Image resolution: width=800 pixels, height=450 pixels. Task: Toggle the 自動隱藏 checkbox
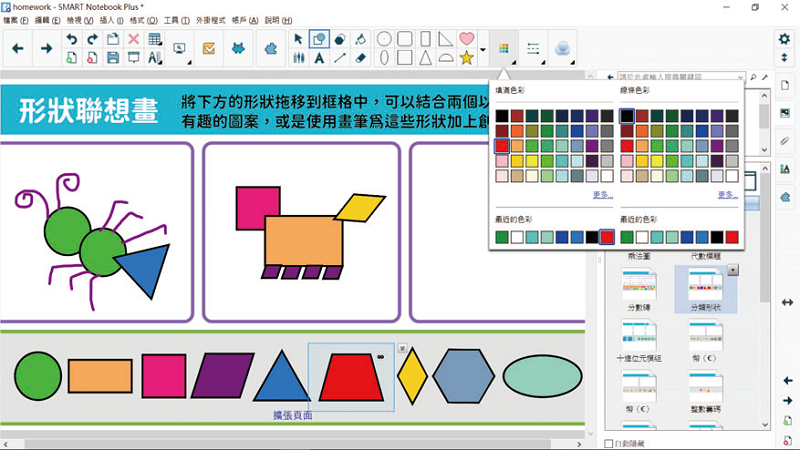tap(611, 443)
